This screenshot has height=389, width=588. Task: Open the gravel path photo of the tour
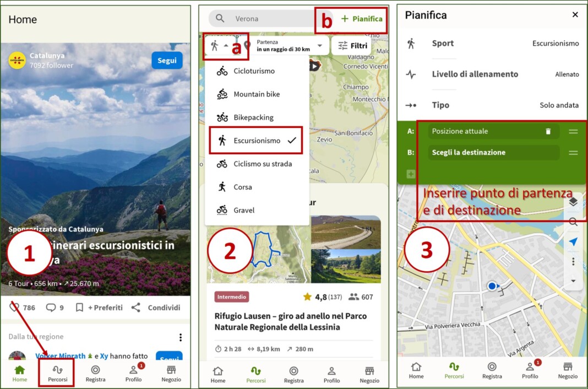coord(346,232)
